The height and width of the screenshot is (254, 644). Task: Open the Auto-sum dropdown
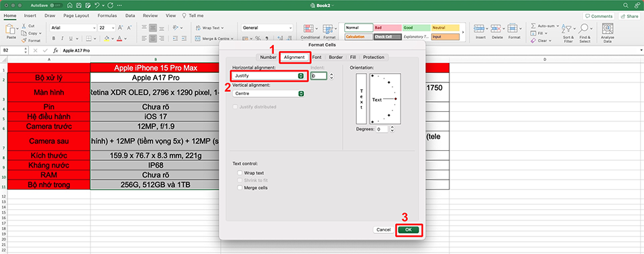coord(558,26)
